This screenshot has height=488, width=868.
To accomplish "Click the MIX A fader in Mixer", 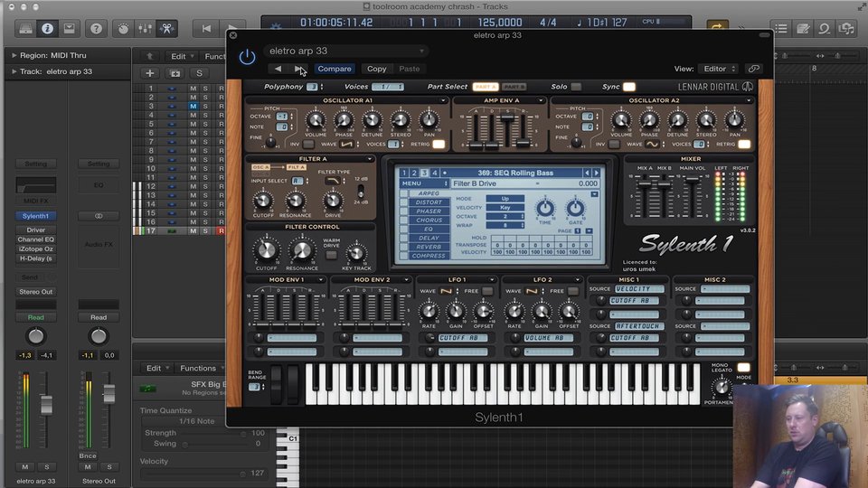I will tap(644, 184).
